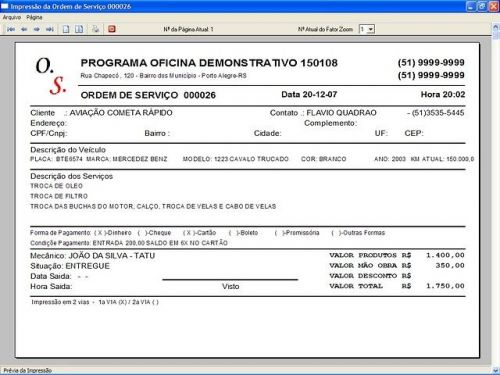Show two-page side-by-side view
This screenshot has height=375, width=500.
79,29
